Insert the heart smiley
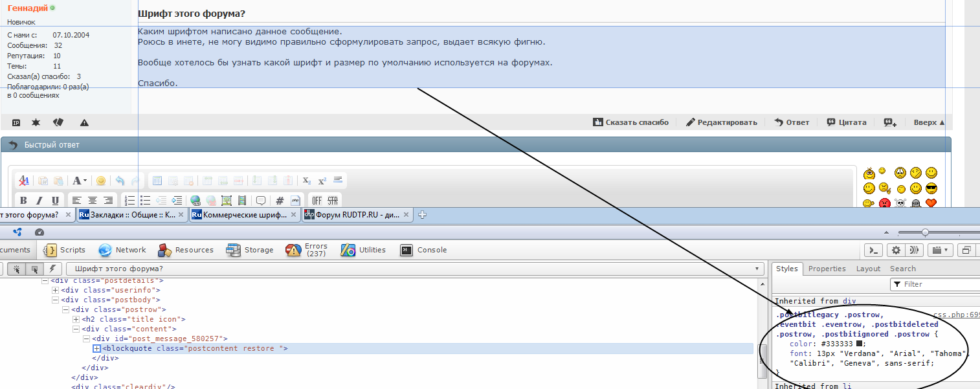This screenshot has height=389, width=980. click(x=931, y=203)
